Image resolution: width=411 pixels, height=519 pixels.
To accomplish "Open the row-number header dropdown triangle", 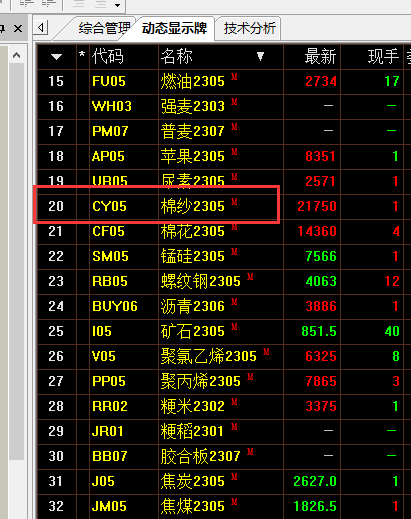I will coord(56,57).
